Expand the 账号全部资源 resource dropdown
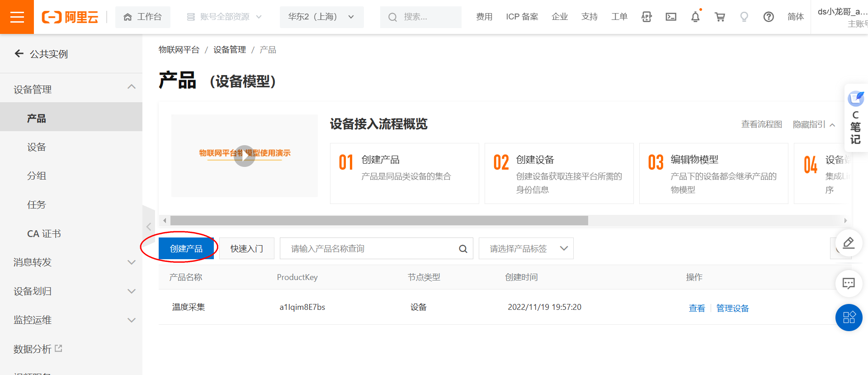The height and width of the screenshot is (375, 868). pos(224,17)
